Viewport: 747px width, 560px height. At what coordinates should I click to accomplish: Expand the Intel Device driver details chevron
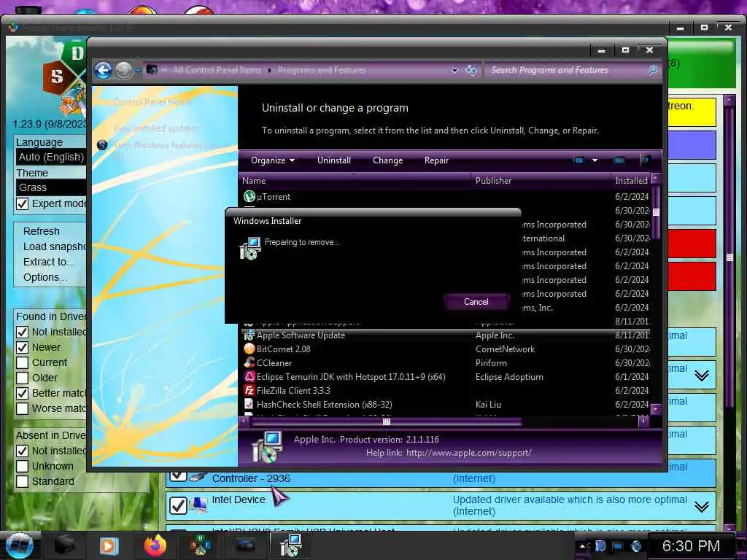click(x=701, y=507)
